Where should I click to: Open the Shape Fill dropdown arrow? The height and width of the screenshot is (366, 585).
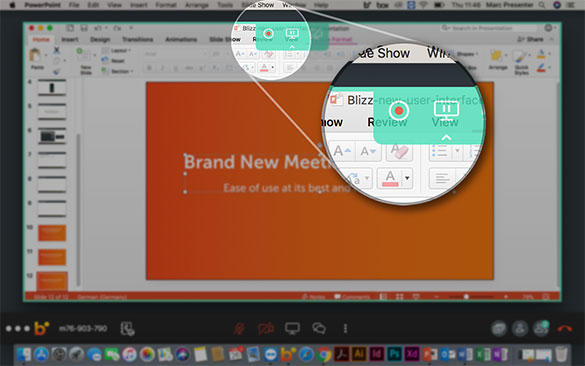549,54
